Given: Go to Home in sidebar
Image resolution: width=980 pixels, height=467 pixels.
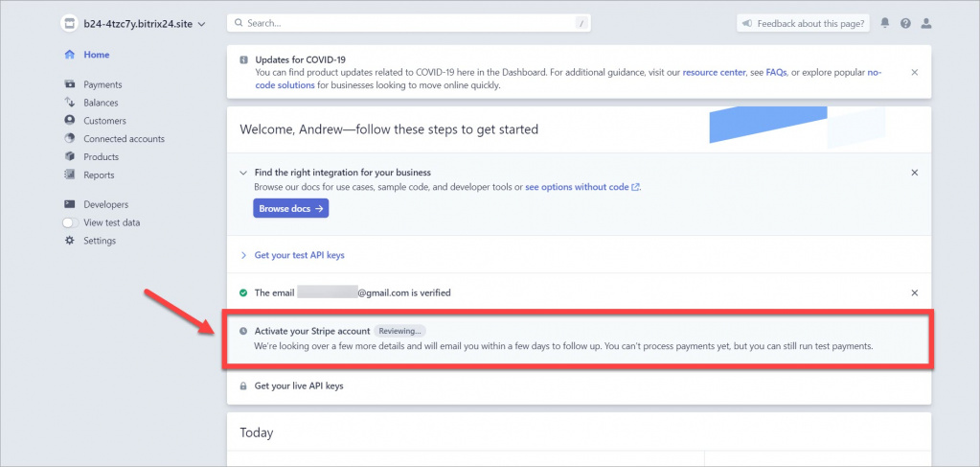Looking at the screenshot, I should pos(96,55).
